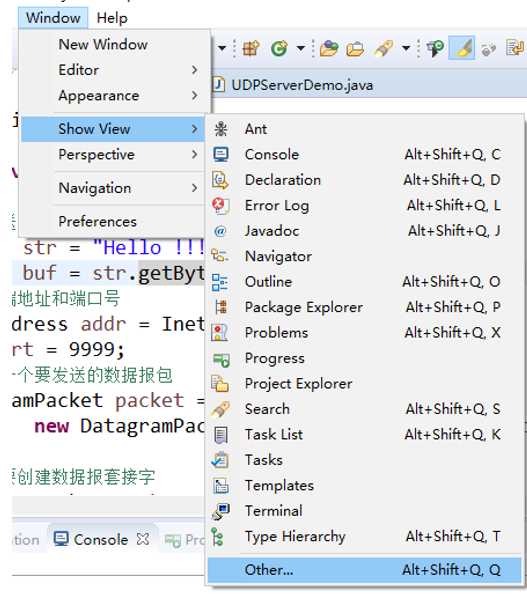This screenshot has width=527, height=598.
Task: Click the Error Log entry text
Action: point(277,206)
